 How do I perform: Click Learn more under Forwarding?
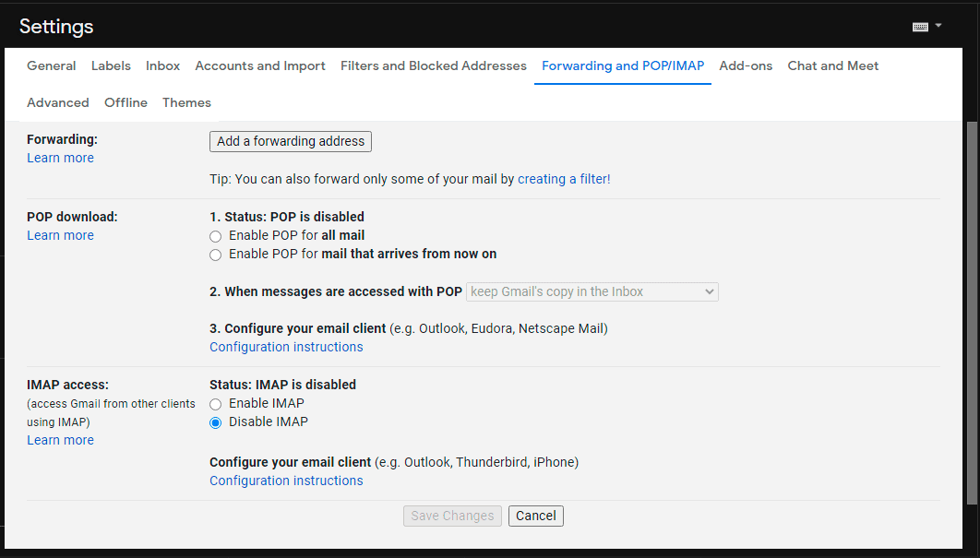coord(60,157)
